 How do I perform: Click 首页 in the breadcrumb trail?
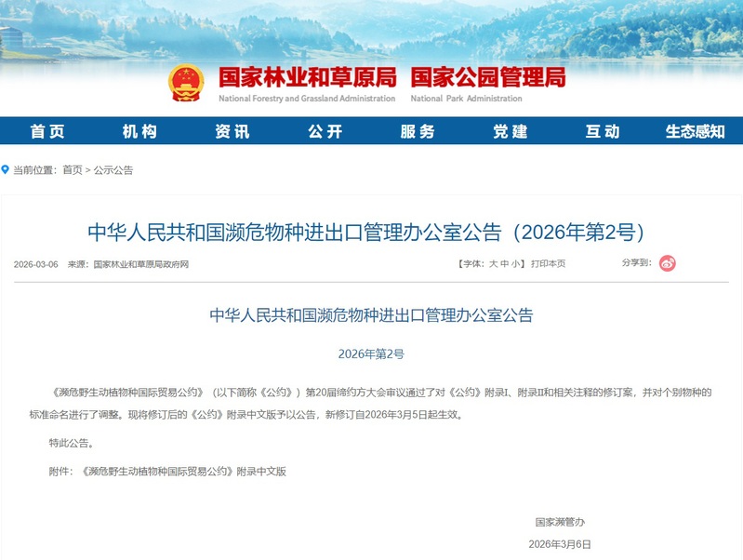point(73,170)
